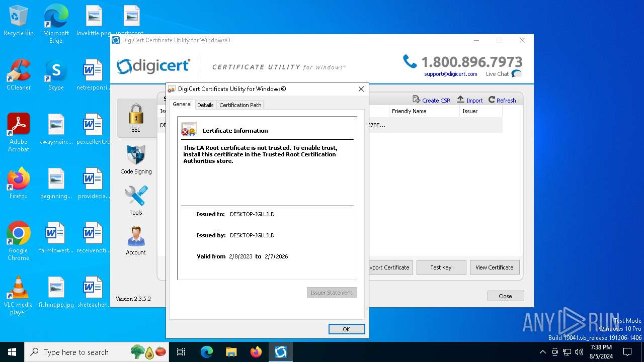Viewport: 644px width, 362px height.
Task: Open Firefox from the taskbar
Action: click(x=256, y=352)
